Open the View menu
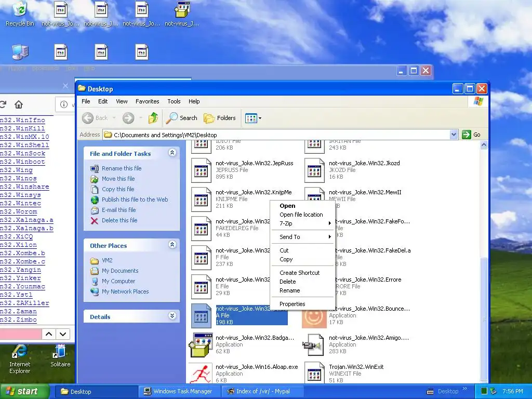Image resolution: width=532 pixels, height=399 pixels. (122, 101)
